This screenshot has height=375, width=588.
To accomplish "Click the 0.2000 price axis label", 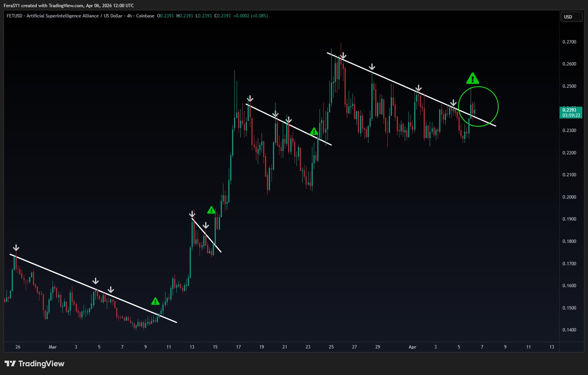I will (569, 197).
